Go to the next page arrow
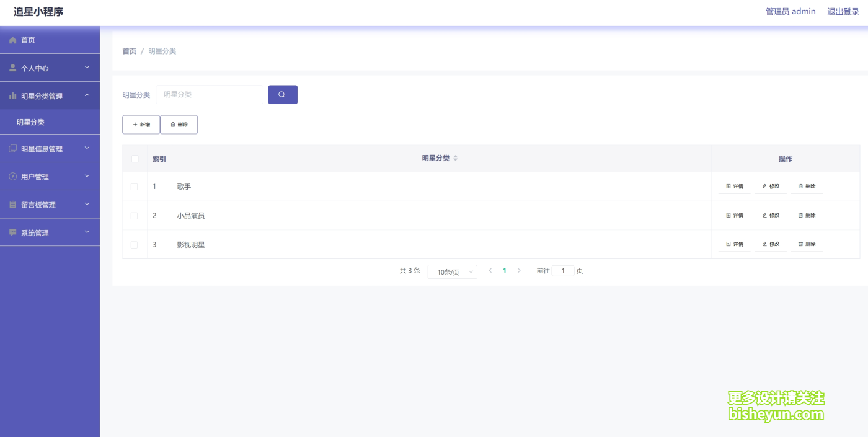The height and width of the screenshot is (437, 868). click(519, 271)
